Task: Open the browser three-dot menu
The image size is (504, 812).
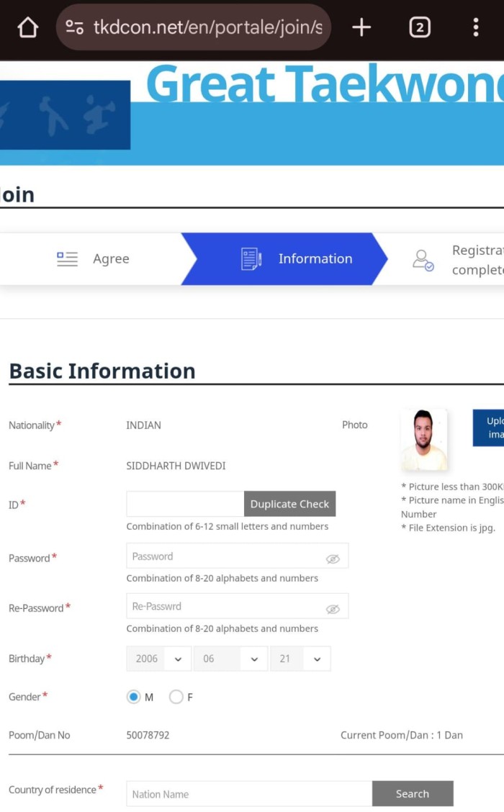Action: click(x=475, y=28)
